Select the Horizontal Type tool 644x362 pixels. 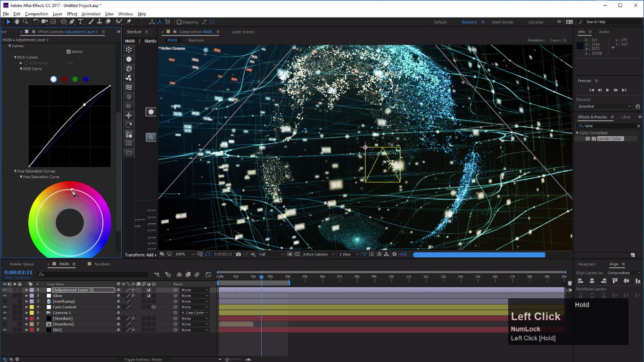pyautogui.click(x=81, y=22)
